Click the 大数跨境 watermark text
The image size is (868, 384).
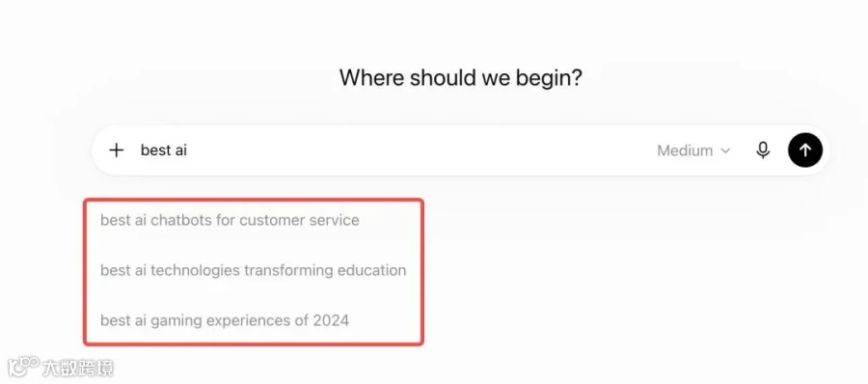[78, 368]
